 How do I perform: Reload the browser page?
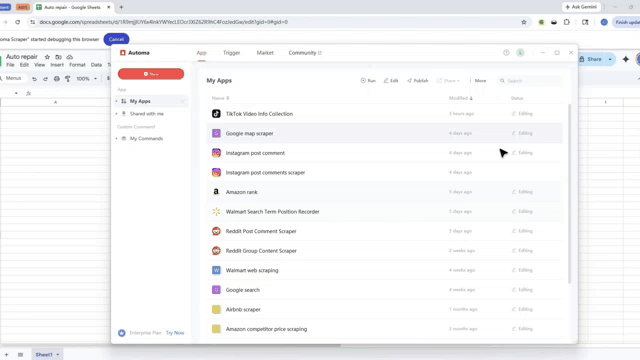pyautogui.click(x=18, y=22)
